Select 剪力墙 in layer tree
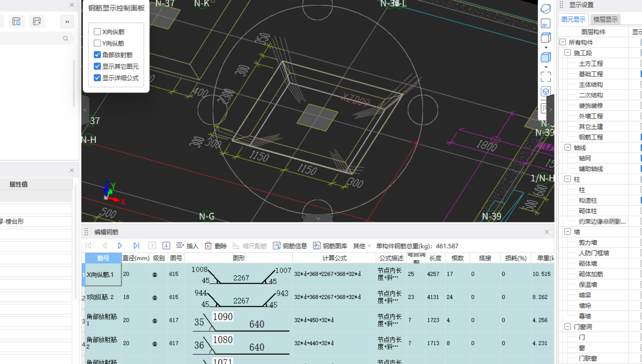642x364 pixels. 588,242
